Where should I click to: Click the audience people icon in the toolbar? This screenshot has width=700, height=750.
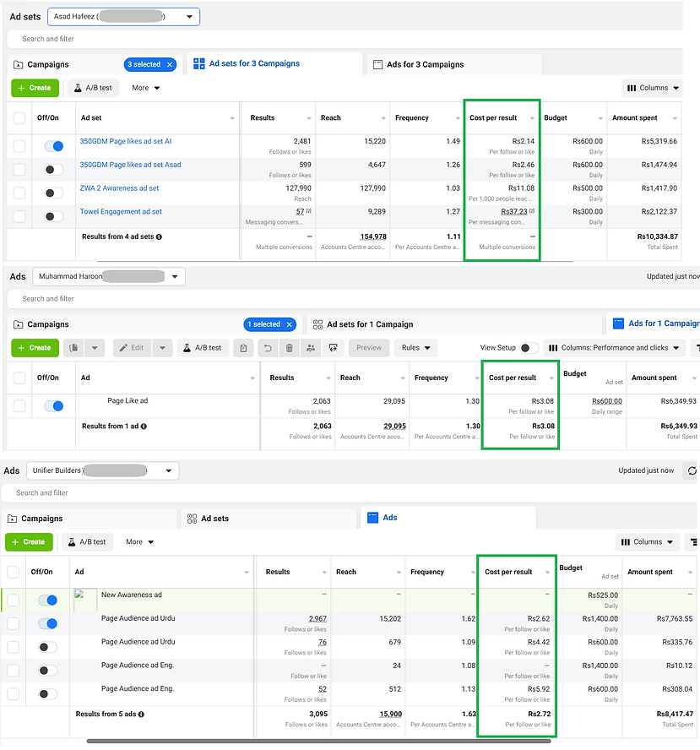[311, 348]
